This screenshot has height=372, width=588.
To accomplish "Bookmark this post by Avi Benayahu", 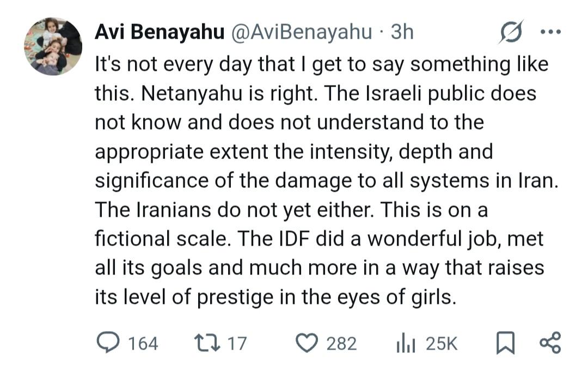I will point(506,343).
